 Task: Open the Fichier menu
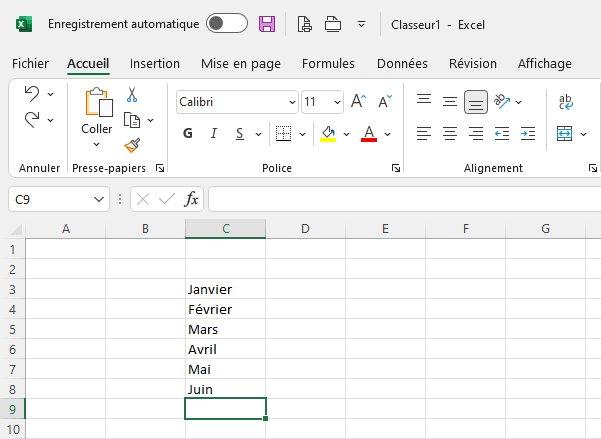tap(30, 64)
